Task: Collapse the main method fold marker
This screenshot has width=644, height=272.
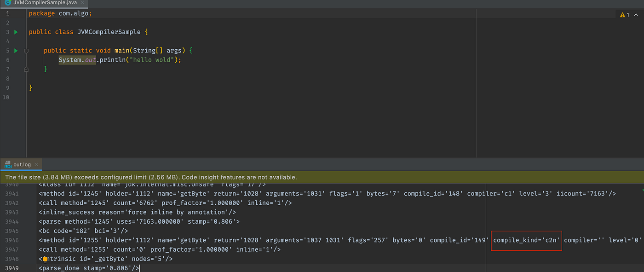Action: 26,51
